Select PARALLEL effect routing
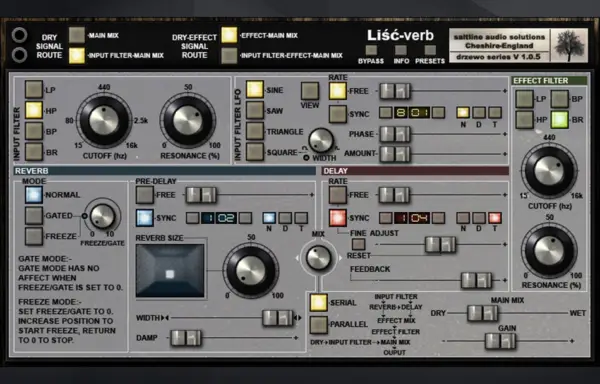The image size is (600, 384). pos(319,325)
